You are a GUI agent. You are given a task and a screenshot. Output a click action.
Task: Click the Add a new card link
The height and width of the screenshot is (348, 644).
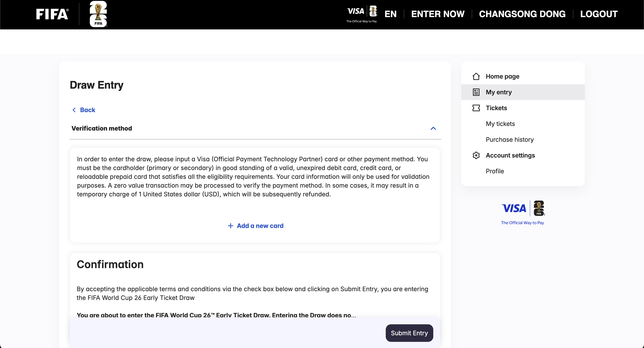[x=260, y=226]
